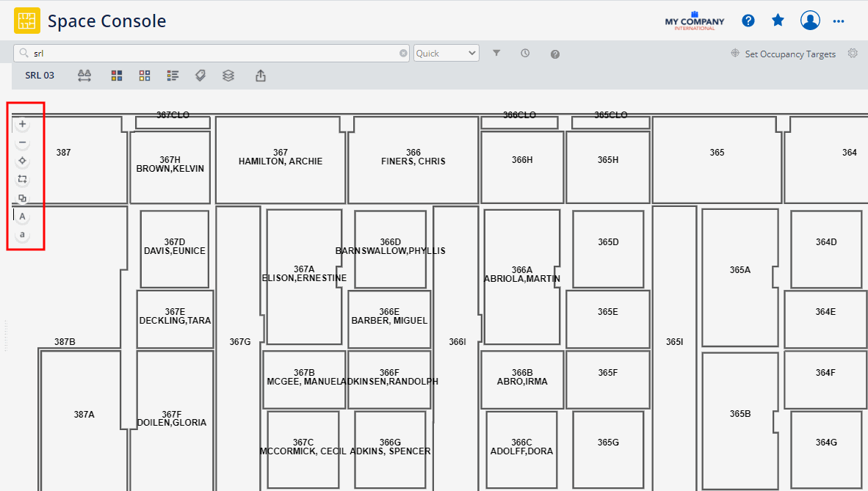This screenshot has height=491, width=868.
Task: Open the help question mark in the top bar
Action: pos(748,20)
